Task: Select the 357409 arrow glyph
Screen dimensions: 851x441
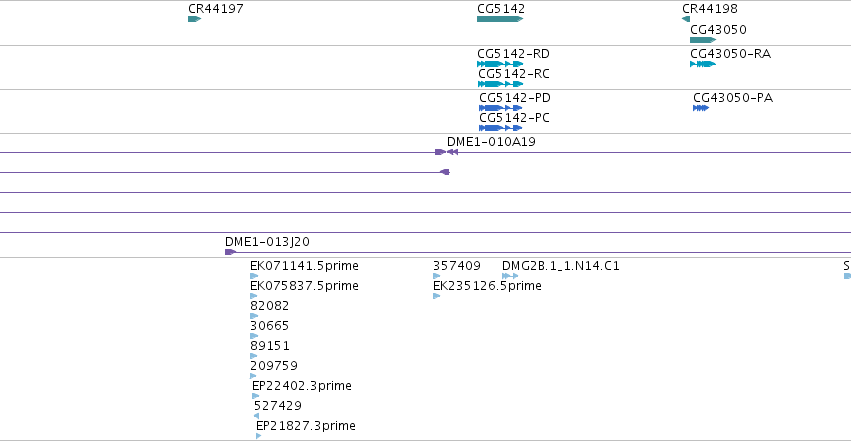Action: tap(437, 276)
